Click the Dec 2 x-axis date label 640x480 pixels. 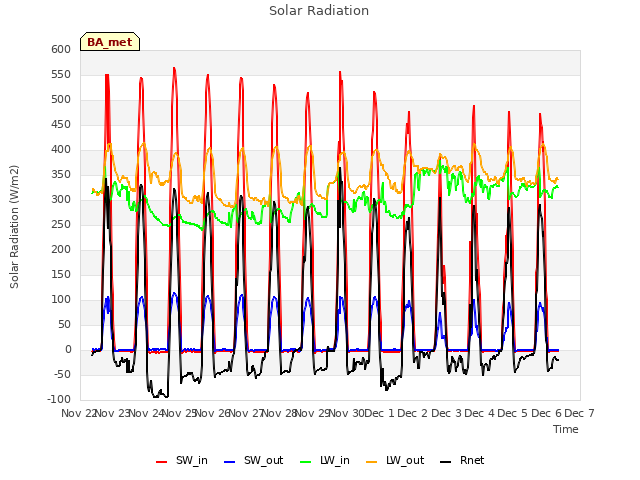(x=413, y=413)
